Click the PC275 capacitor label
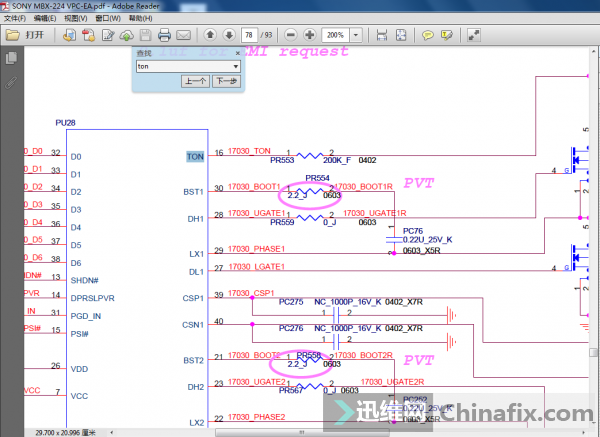 (x=291, y=302)
